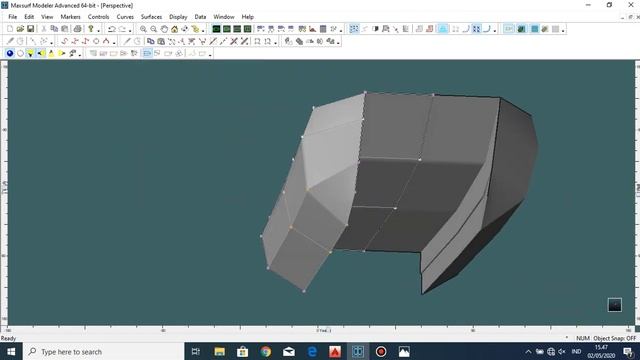
Task: Open the fourth dark-green view window icon
Action: (x=247, y=29)
